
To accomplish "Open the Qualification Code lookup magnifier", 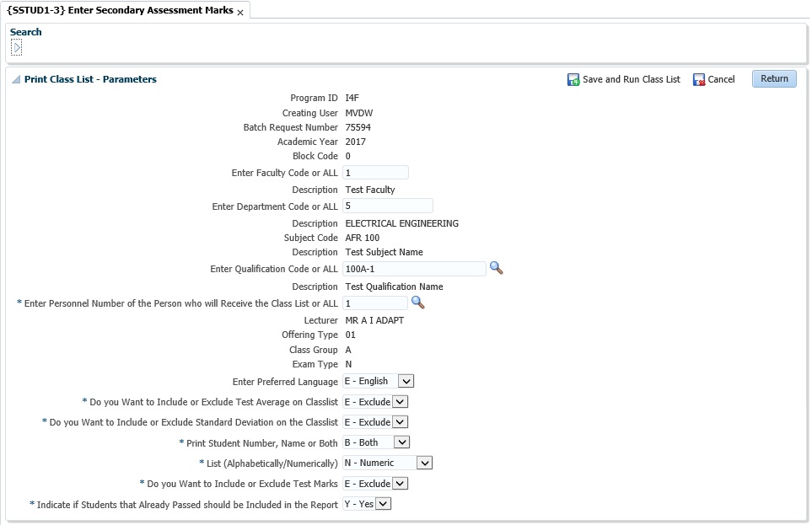I will tap(496, 268).
